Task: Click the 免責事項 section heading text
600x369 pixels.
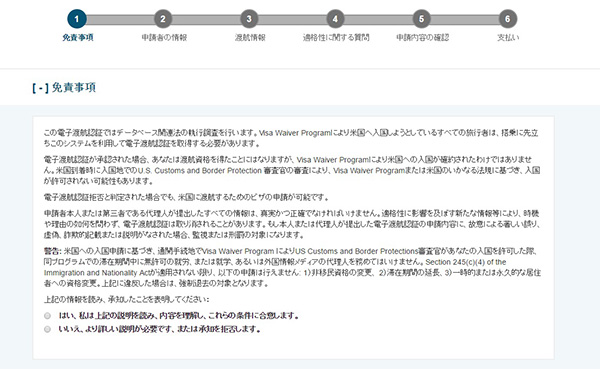Action: [x=73, y=88]
